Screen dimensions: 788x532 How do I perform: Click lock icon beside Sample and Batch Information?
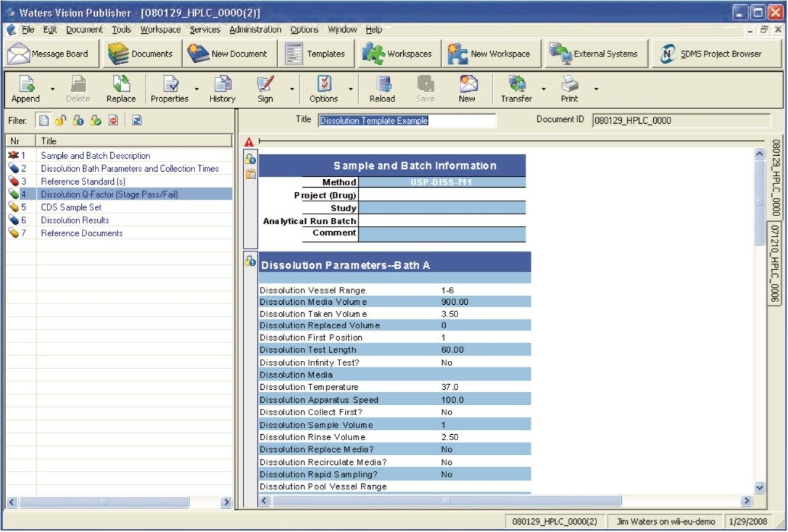coord(251,159)
